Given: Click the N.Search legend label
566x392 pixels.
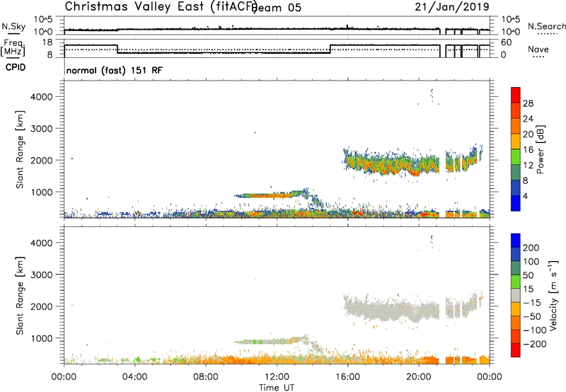Looking at the screenshot, I should [x=546, y=26].
